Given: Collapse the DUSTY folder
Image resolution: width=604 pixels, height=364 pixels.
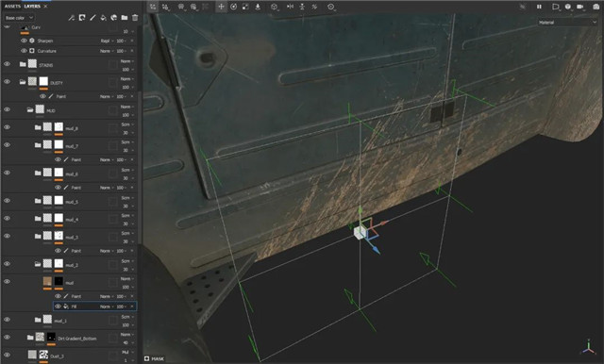Looking at the screenshot, I should click(23, 82).
